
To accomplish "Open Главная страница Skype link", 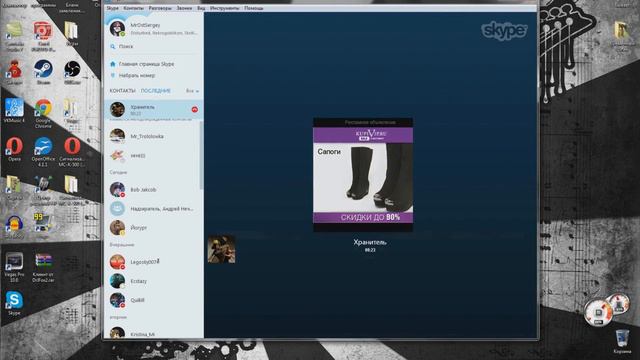I will [147, 64].
